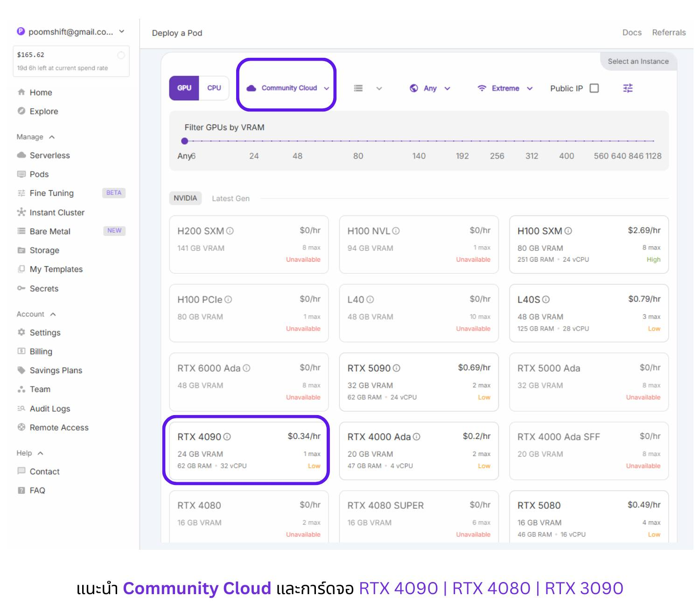Screen dimensions: 700x610
Task: Click the Explore compass icon
Action: [x=21, y=111]
